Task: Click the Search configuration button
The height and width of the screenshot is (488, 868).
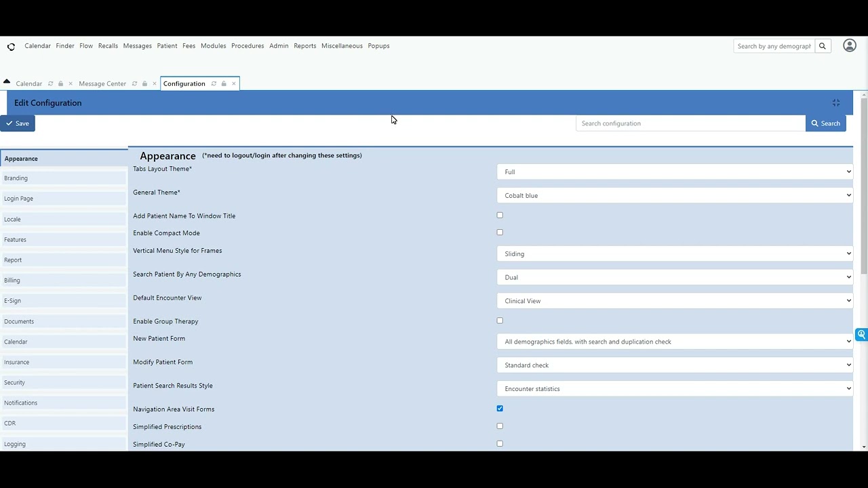Action: (x=825, y=123)
